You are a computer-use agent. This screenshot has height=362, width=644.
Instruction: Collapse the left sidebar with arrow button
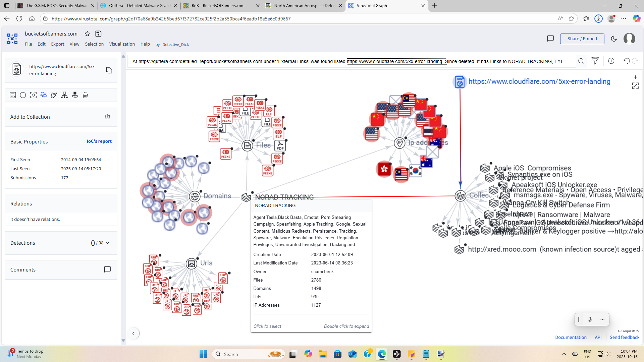coord(133,333)
